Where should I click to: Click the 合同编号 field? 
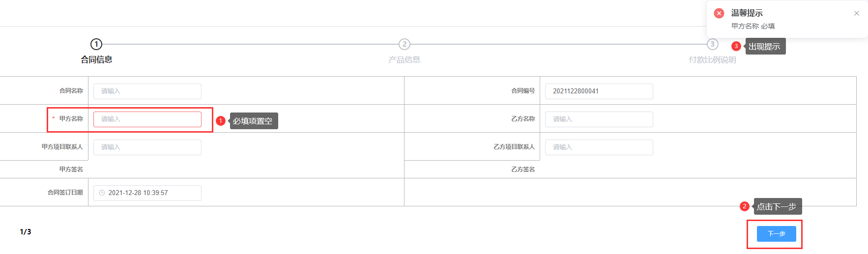click(599, 91)
